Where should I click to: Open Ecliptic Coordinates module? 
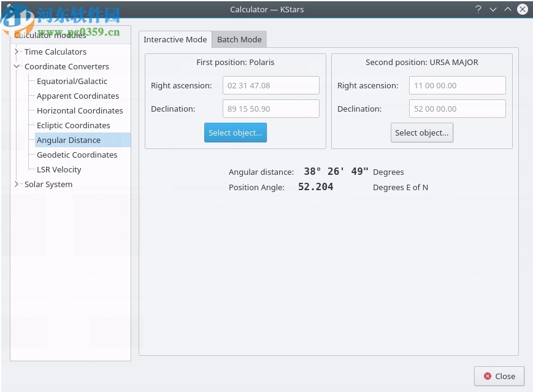(74, 125)
